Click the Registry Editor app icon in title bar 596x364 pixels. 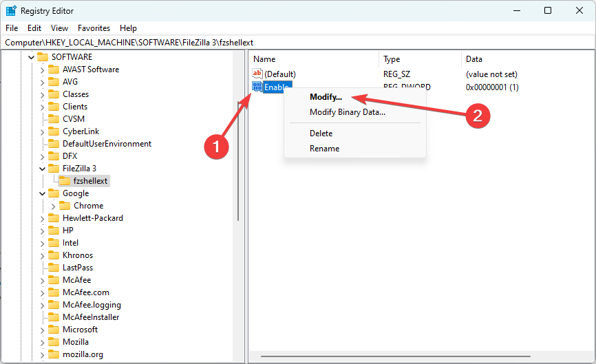[11, 10]
